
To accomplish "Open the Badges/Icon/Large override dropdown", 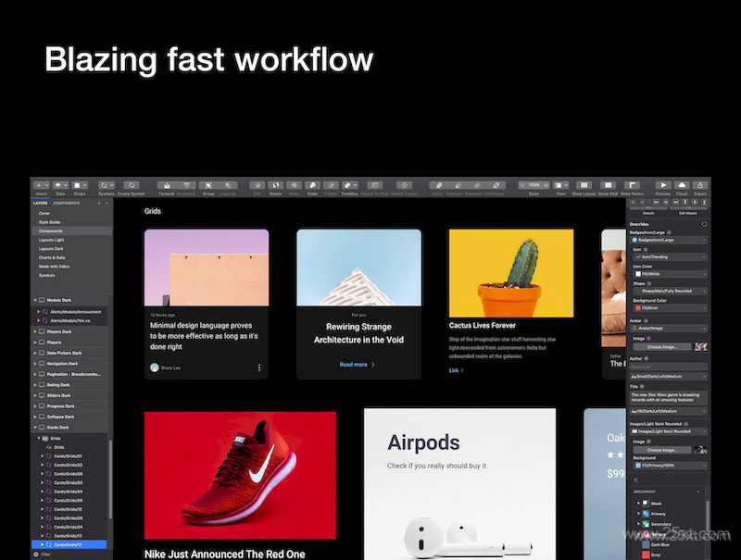I will (669, 241).
